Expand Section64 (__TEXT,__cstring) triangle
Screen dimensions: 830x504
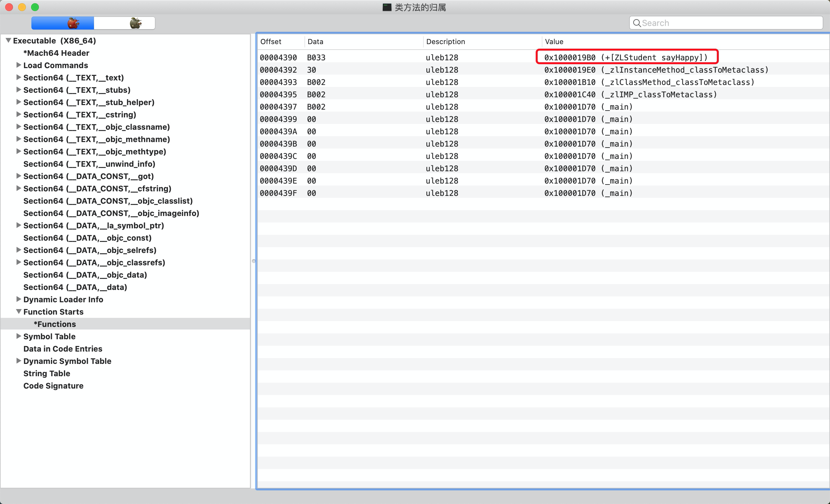pos(18,114)
